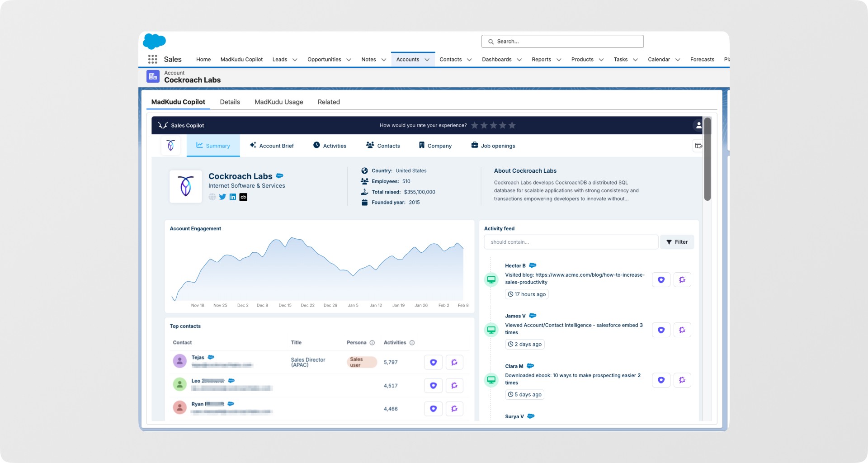Expand the Products dropdown chevron
868x463 pixels.
point(601,60)
